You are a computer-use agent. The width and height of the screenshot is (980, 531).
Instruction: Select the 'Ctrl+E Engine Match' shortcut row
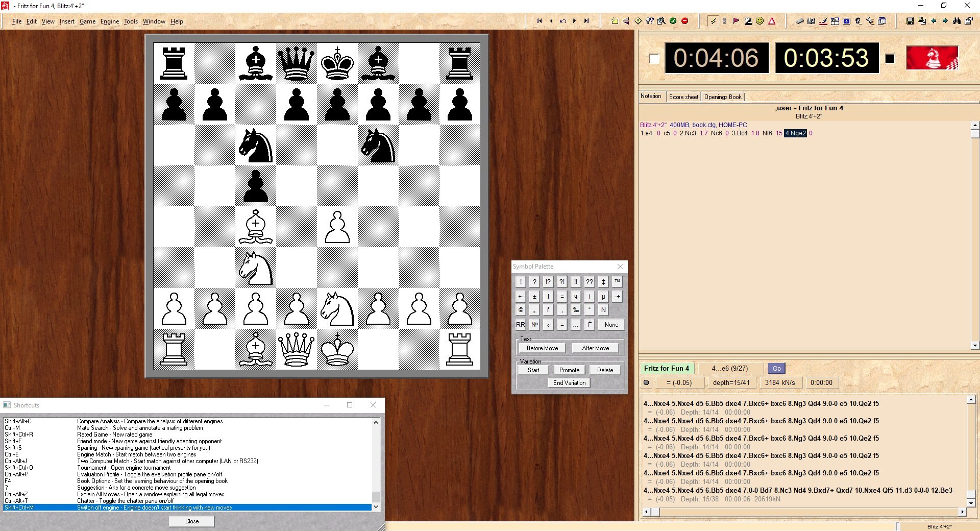(188, 454)
